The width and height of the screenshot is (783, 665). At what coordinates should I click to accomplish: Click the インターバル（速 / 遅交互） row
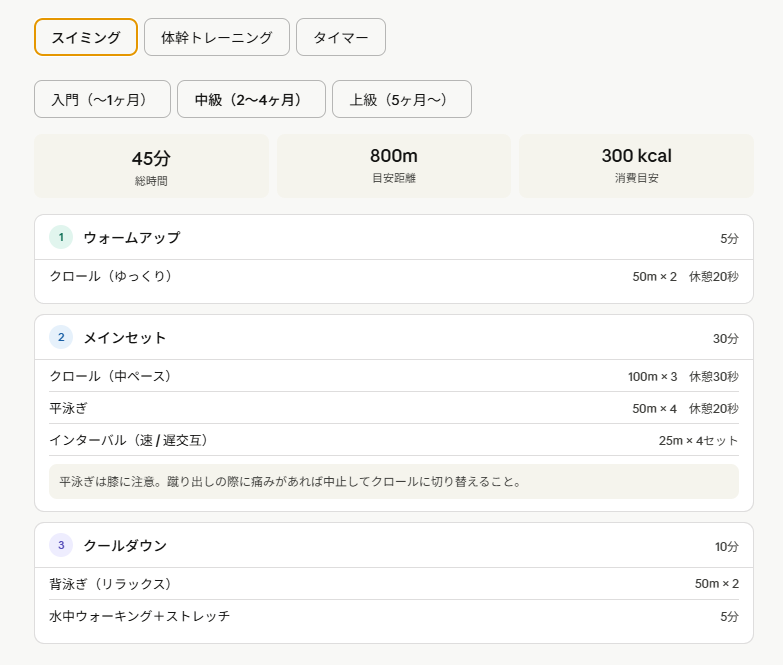394,440
